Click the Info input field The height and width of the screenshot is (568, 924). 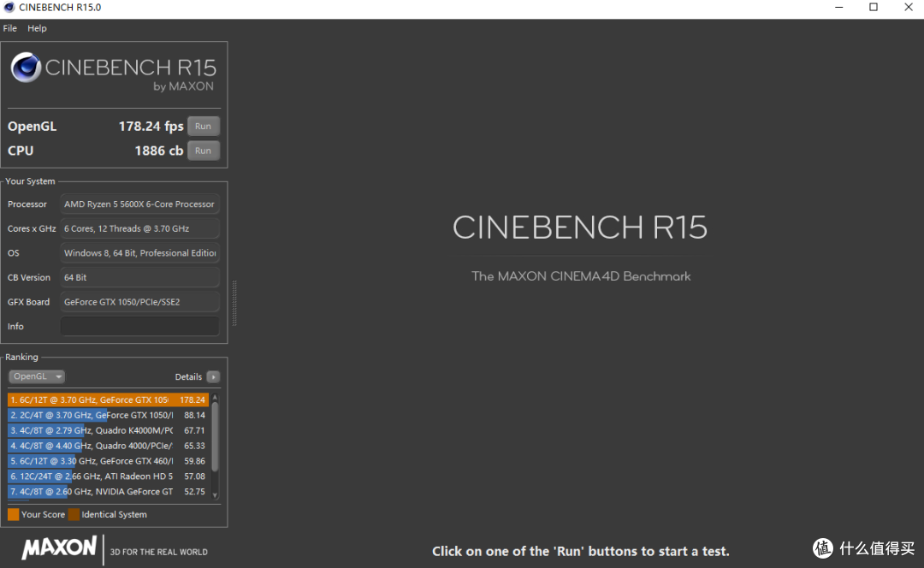[x=139, y=327]
